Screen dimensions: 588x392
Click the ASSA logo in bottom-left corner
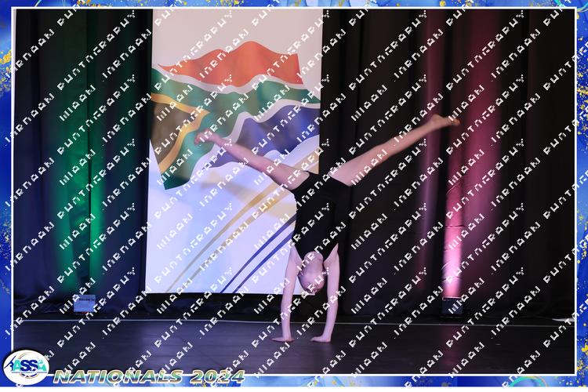pos(26,367)
